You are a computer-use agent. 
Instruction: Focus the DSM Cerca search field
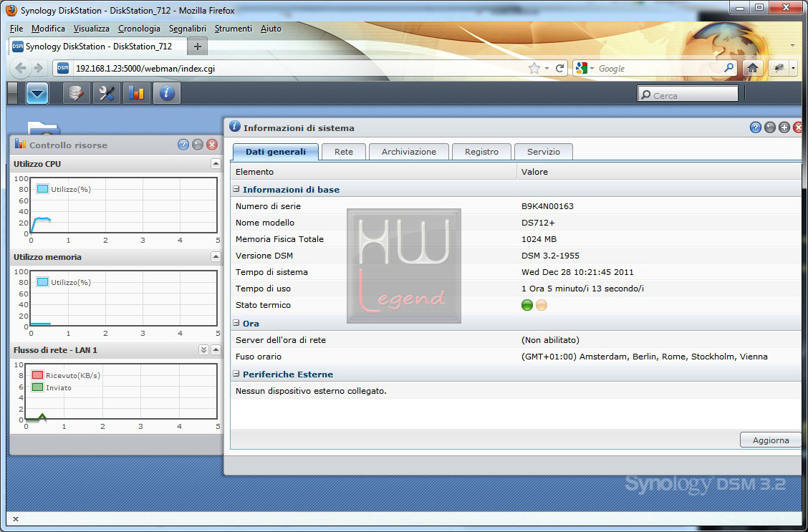coord(688,94)
